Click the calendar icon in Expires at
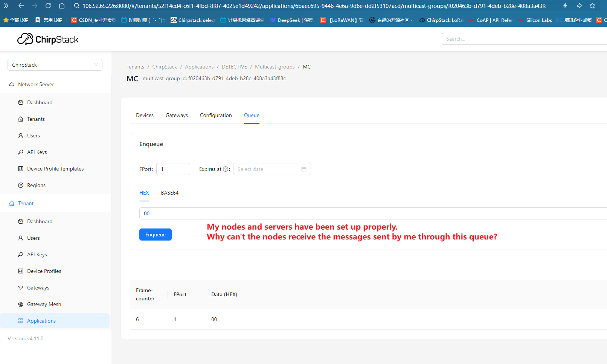The width and height of the screenshot is (607, 364). click(304, 169)
